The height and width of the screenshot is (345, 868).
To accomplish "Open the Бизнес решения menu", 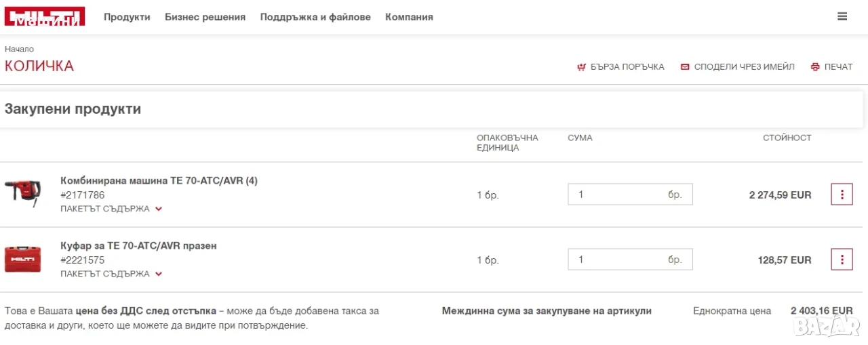I will click(x=205, y=17).
